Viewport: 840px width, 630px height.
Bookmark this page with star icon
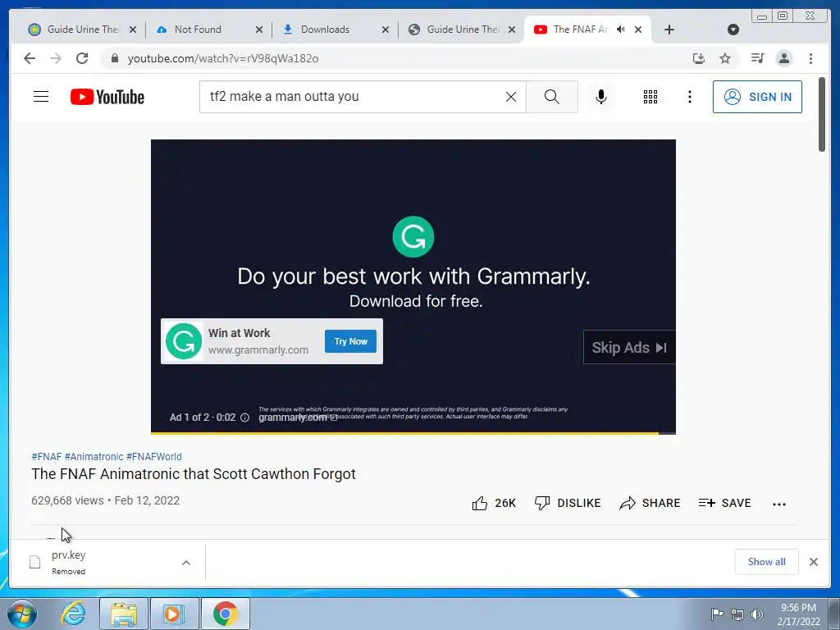click(725, 58)
